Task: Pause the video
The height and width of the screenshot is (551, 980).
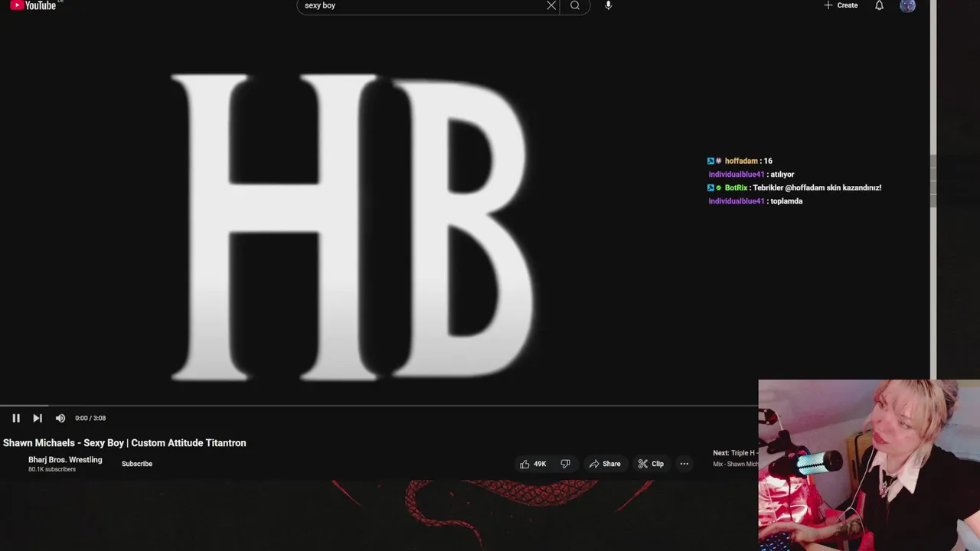Action: click(x=16, y=418)
